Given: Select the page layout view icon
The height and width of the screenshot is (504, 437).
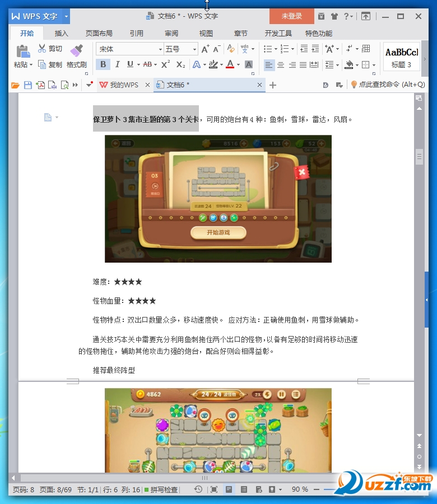Looking at the screenshot, I should (229, 489).
